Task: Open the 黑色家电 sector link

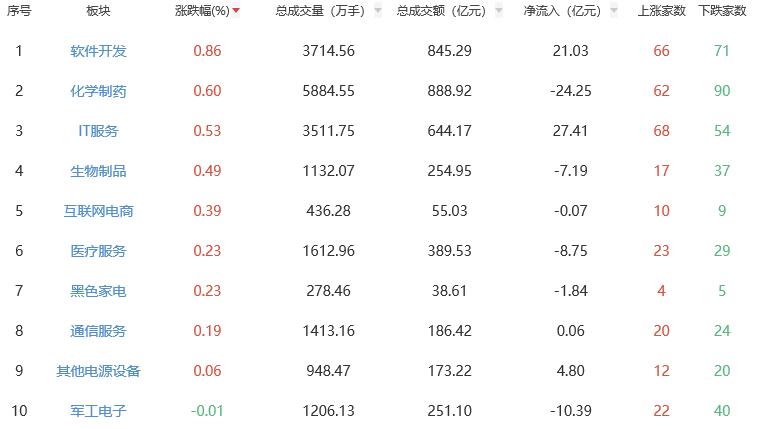Action: (x=98, y=291)
